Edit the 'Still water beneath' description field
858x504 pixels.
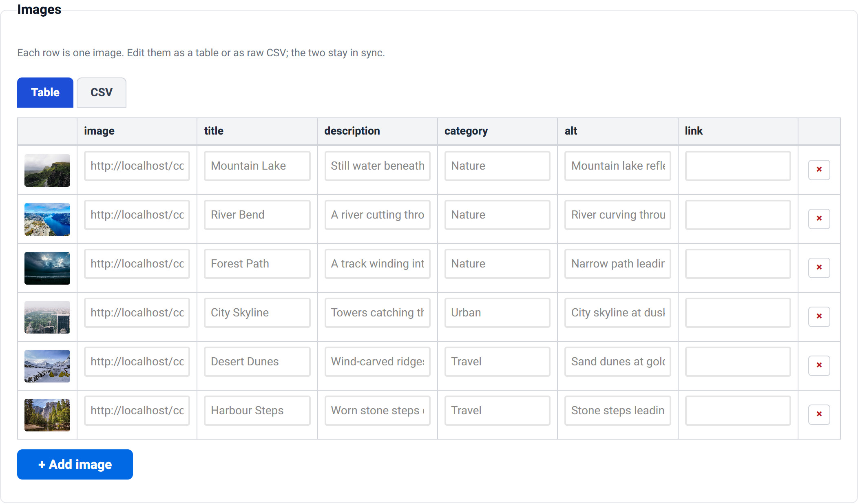click(378, 166)
